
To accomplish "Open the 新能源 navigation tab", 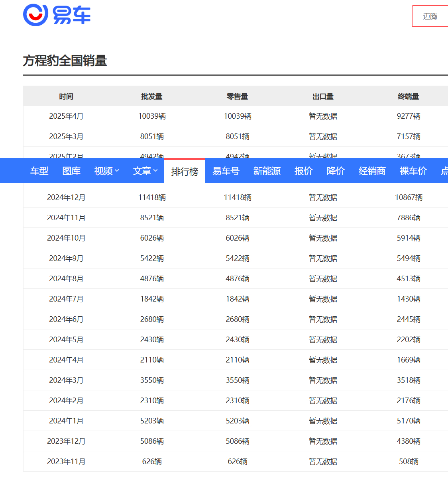I will click(267, 171).
